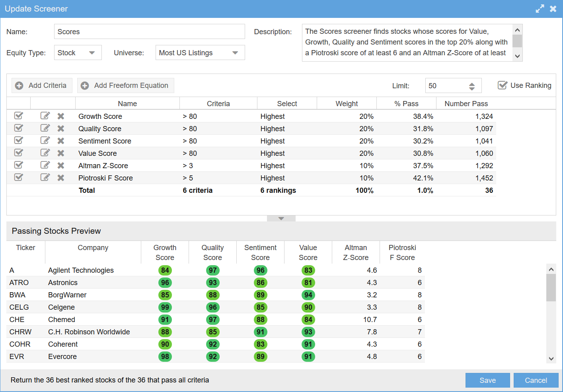Click the Save button
Viewport: 563px width, 392px height.
coord(487,380)
